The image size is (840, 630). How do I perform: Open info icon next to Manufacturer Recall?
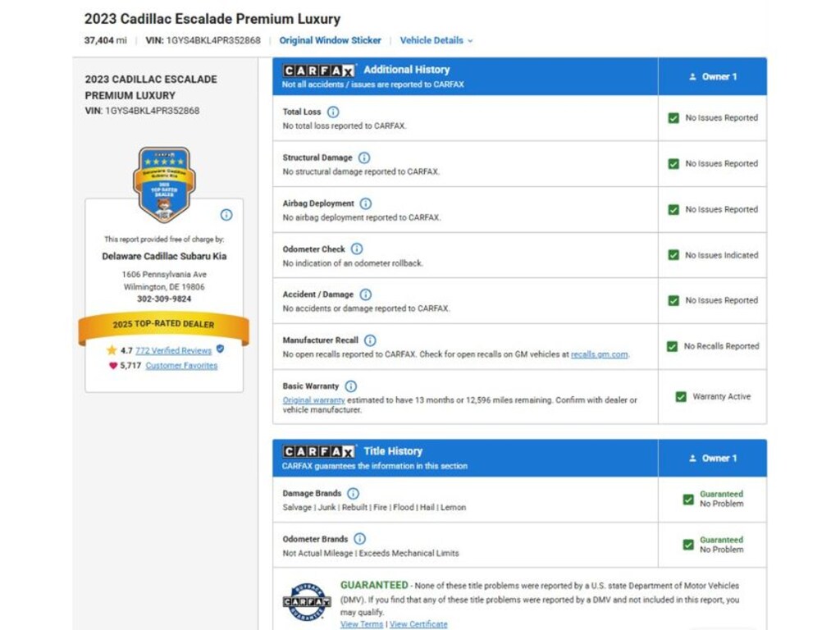click(370, 340)
